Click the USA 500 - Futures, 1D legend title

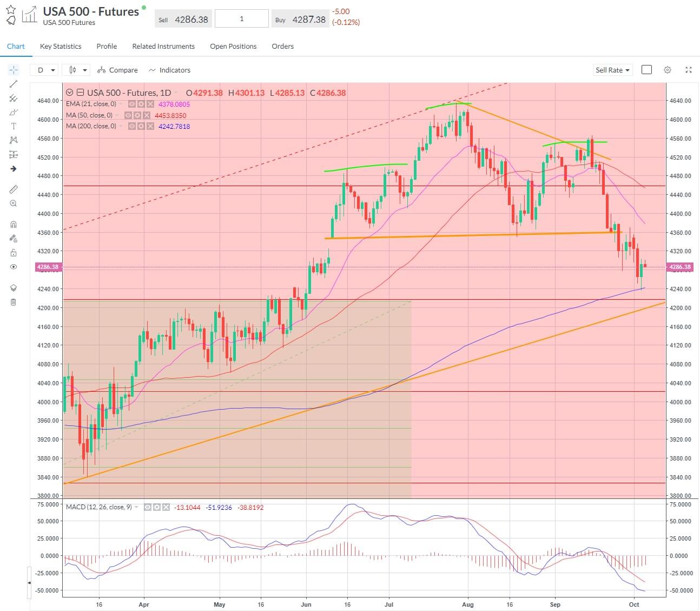(x=129, y=93)
